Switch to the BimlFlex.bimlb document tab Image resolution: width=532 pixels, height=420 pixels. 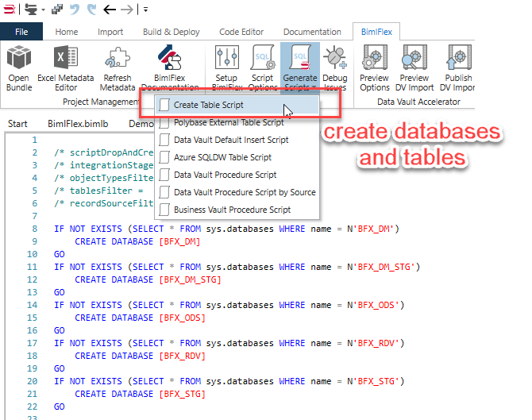[78, 124]
